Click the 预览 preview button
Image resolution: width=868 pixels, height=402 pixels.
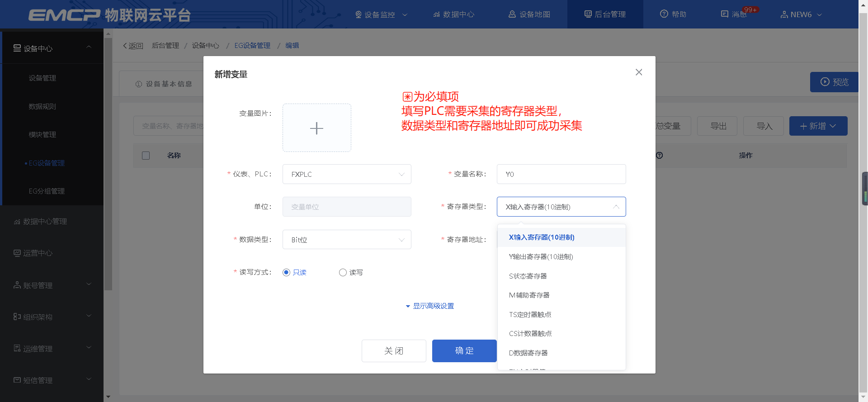[x=834, y=82]
